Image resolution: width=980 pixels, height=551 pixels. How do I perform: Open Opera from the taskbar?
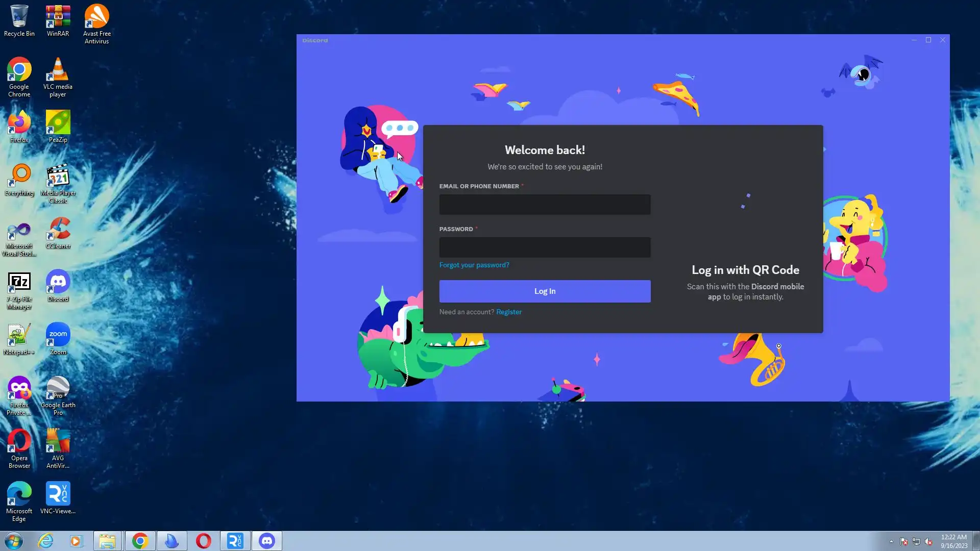(203, 541)
